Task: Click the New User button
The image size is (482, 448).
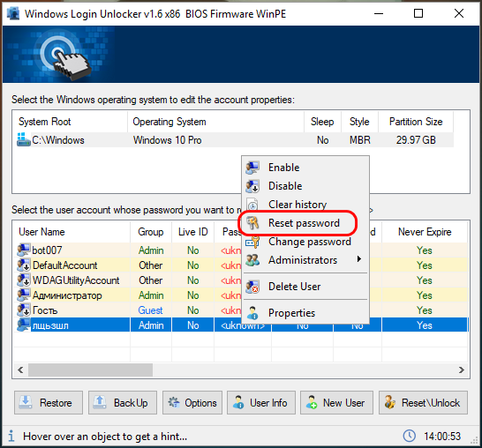Action: 336,402
